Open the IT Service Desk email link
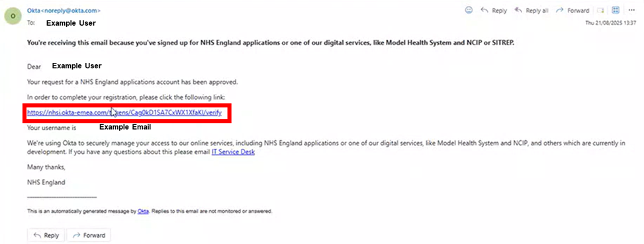 click(x=233, y=152)
